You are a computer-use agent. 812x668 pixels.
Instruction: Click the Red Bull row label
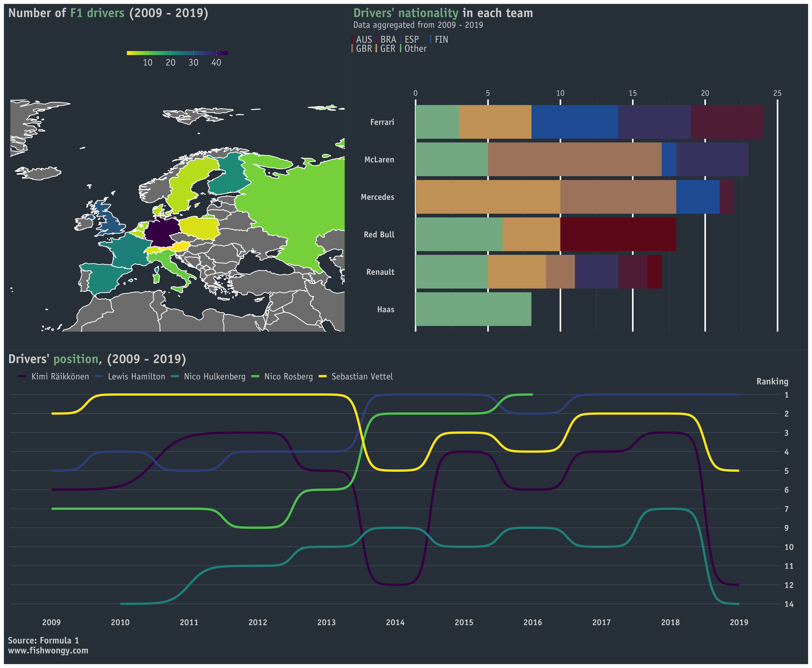(379, 235)
